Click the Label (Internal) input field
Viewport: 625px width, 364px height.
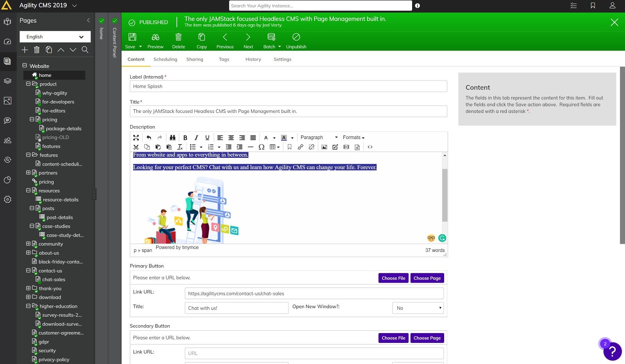click(288, 86)
